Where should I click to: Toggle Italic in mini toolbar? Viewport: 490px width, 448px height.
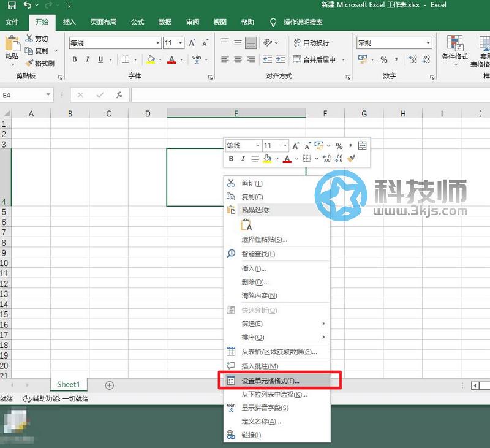(x=243, y=159)
